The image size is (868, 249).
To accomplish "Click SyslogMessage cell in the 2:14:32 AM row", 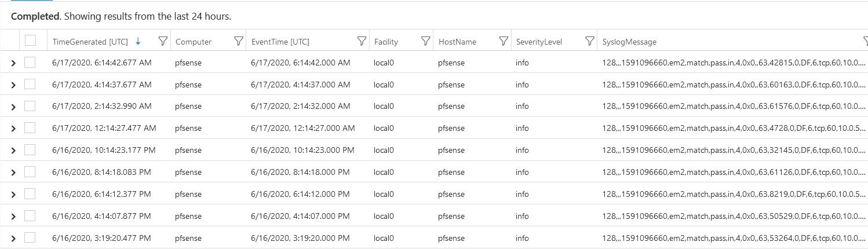I will [x=730, y=107].
